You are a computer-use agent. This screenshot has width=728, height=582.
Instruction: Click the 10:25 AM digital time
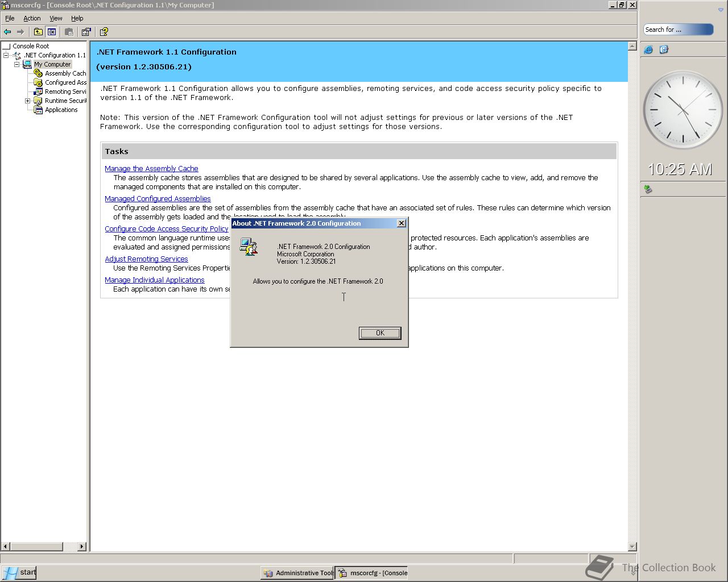coord(680,169)
